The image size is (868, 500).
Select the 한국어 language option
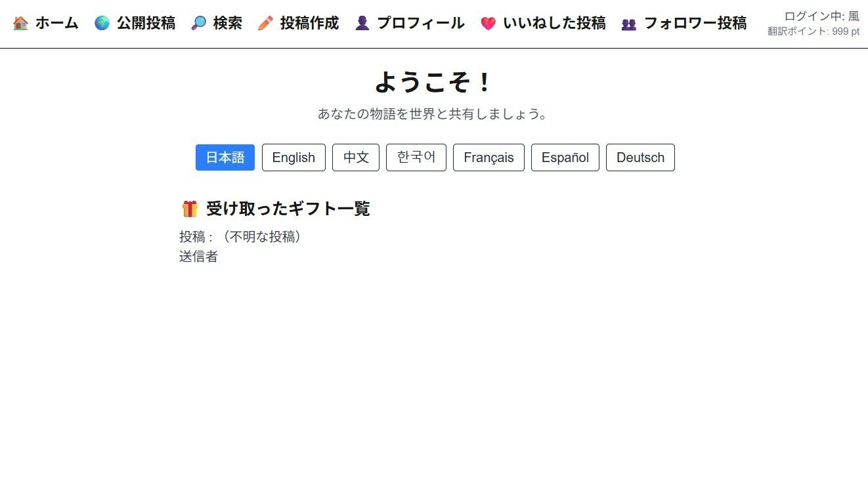(416, 157)
